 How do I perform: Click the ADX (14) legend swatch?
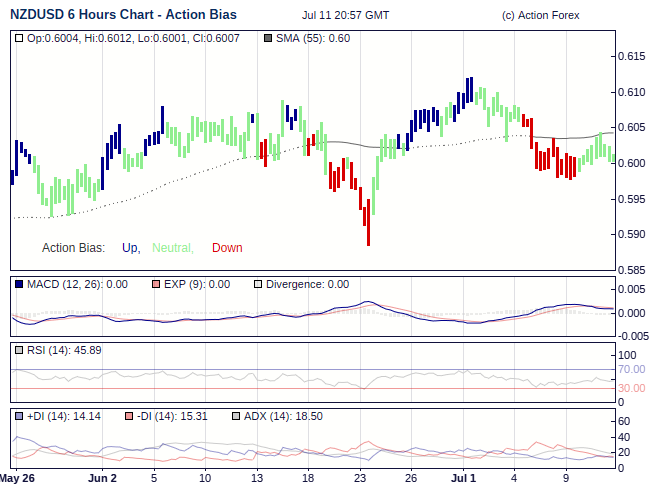pos(236,416)
